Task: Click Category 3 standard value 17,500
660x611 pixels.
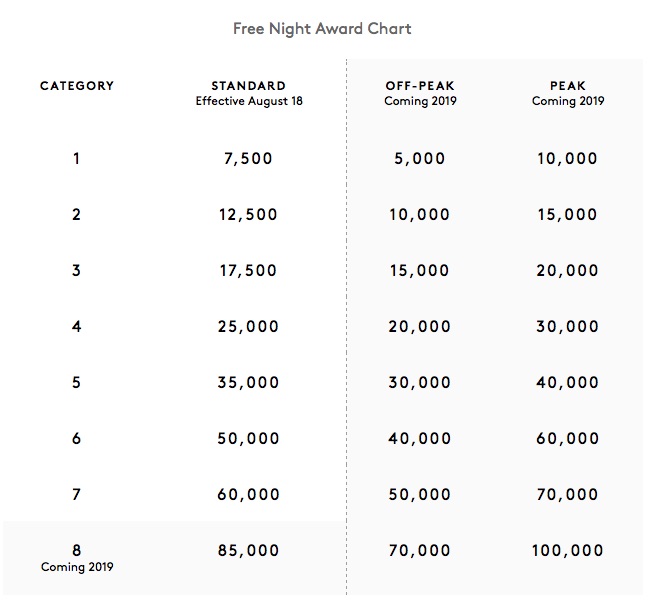Action: point(248,270)
